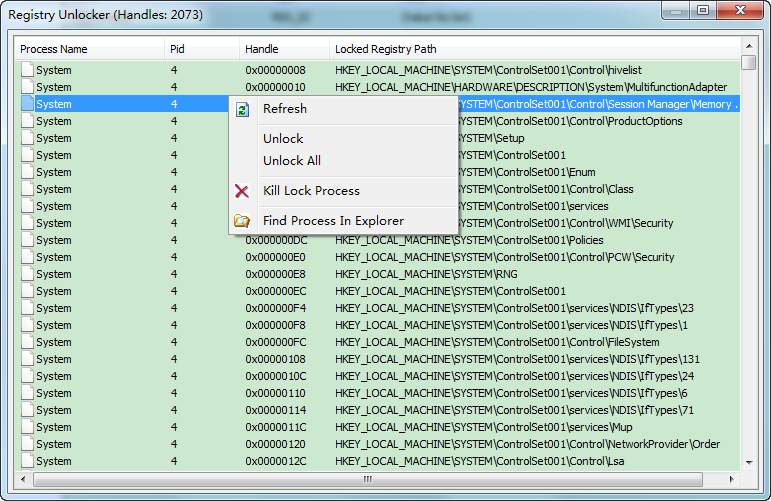The height and width of the screenshot is (501, 771).
Task: Choose Unlock All from the context menu
Action: [x=292, y=161]
